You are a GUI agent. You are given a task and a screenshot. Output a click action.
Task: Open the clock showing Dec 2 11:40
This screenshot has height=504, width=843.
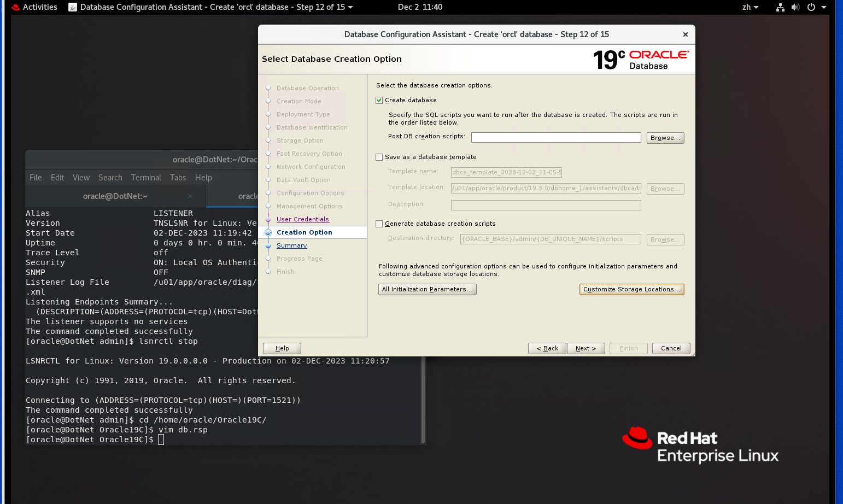pyautogui.click(x=420, y=7)
